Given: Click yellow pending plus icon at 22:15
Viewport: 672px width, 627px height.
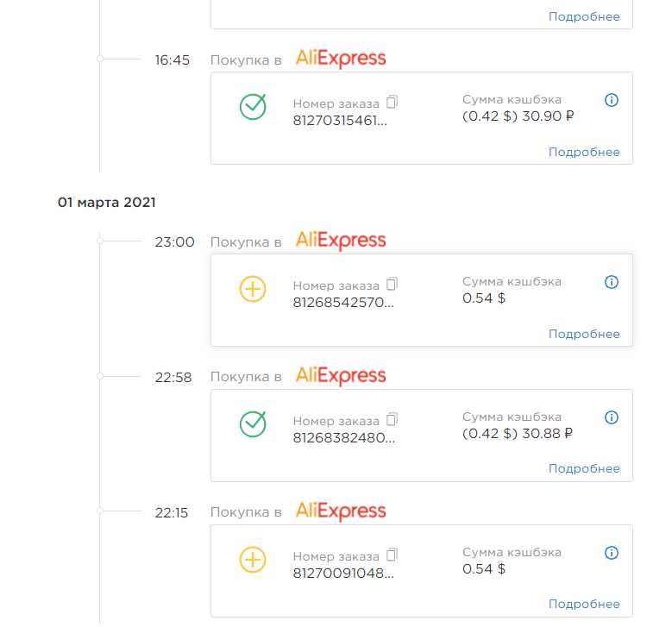Looking at the screenshot, I should click(253, 560).
